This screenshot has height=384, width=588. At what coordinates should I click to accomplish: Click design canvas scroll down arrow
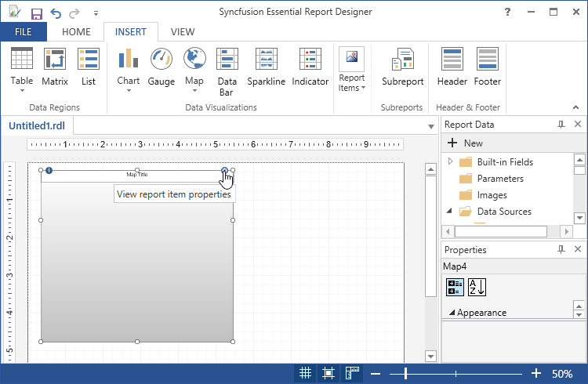431,357
